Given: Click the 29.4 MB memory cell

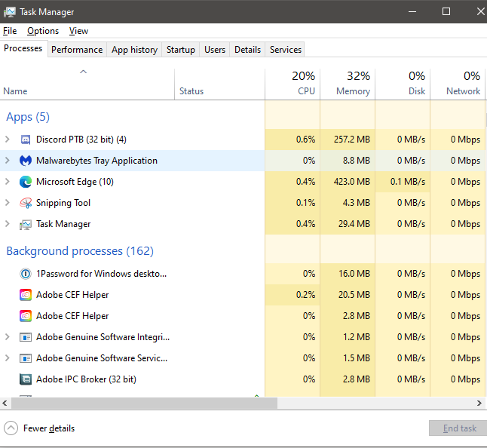Looking at the screenshot, I should (348, 224).
